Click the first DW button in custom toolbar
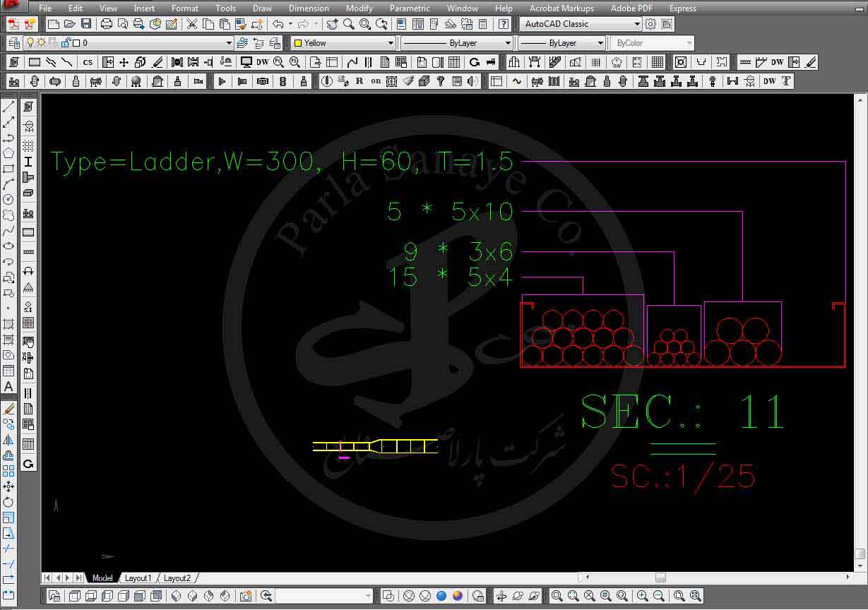 [263, 62]
